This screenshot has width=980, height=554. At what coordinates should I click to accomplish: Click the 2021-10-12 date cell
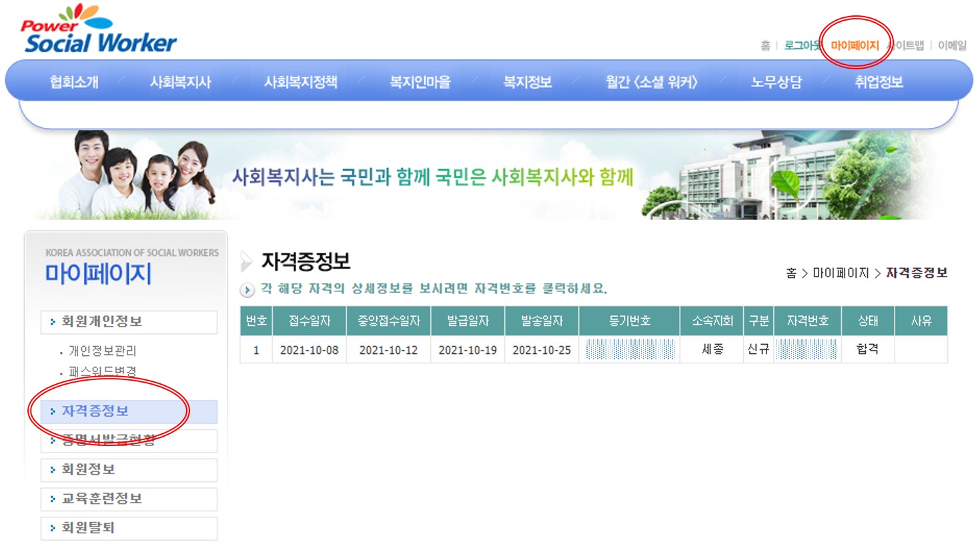[x=389, y=350]
